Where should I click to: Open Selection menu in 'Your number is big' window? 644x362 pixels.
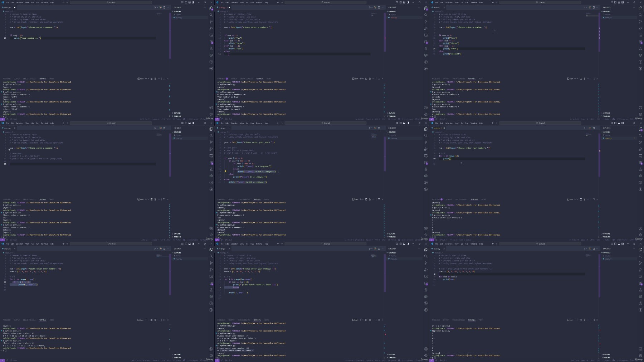pos(234,3)
